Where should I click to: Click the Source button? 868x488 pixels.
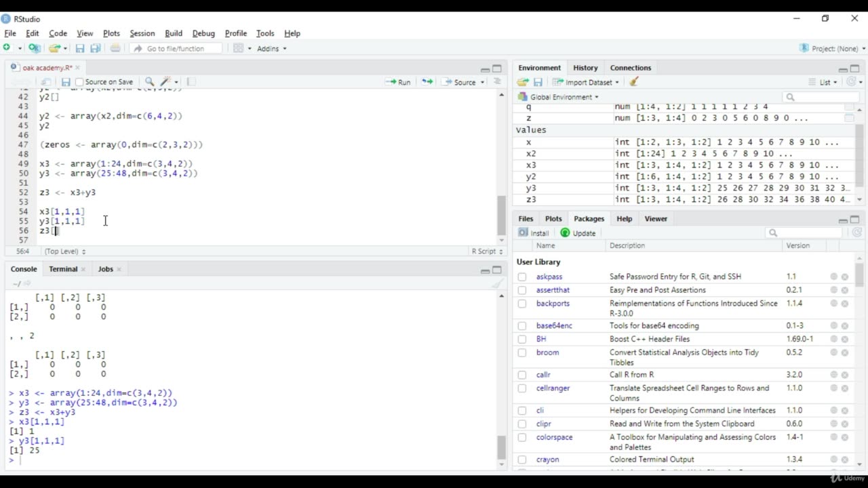coord(459,82)
